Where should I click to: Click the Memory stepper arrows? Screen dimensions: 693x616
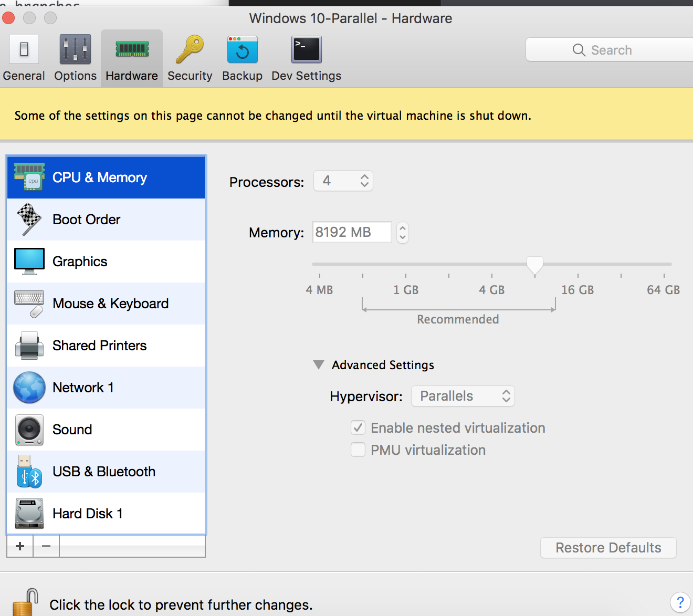(x=403, y=232)
